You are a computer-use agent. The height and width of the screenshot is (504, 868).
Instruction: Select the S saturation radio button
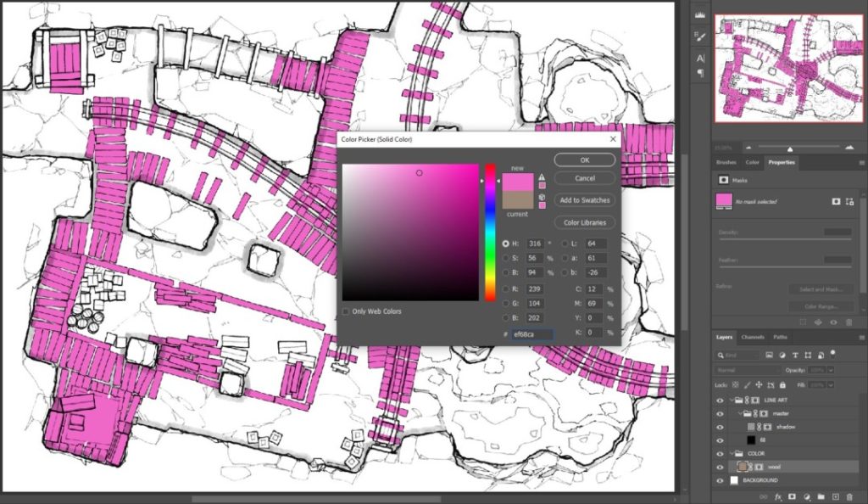pyautogui.click(x=506, y=258)
